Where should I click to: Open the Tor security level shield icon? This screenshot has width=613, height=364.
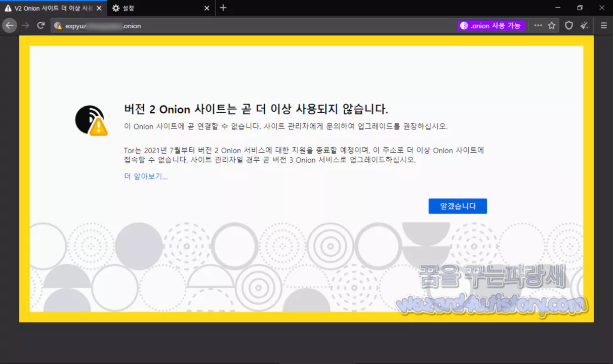(569, 25)
